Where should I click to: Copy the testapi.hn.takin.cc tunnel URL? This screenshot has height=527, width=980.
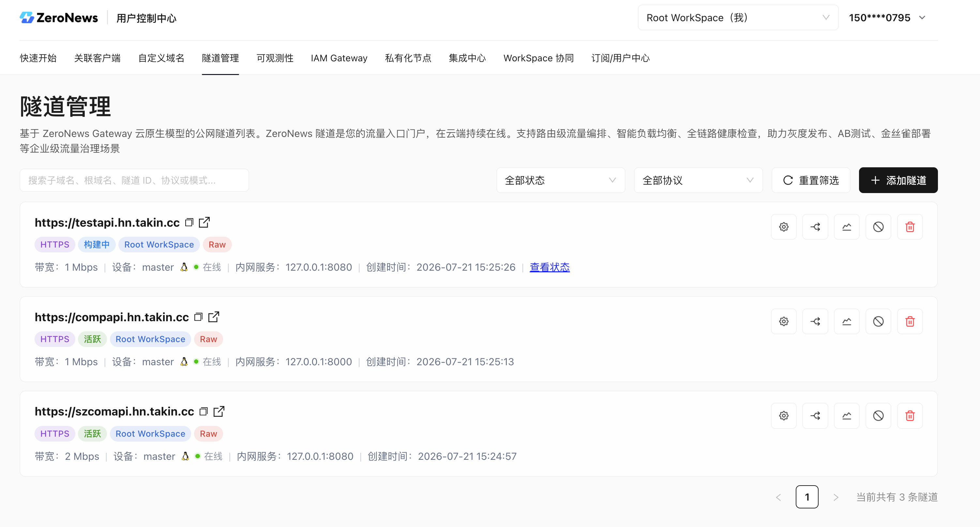pyautogui.click(x=189, y=222)
